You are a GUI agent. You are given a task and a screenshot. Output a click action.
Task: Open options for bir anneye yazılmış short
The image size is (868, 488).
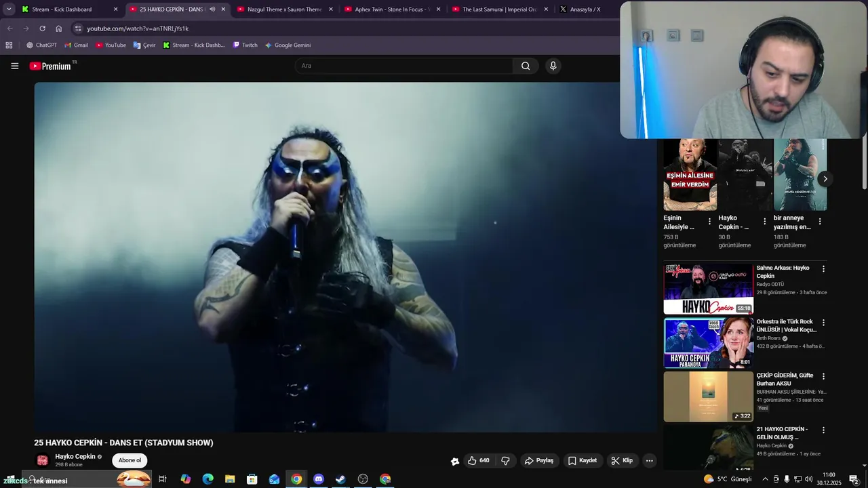click(x=820, y=222)
